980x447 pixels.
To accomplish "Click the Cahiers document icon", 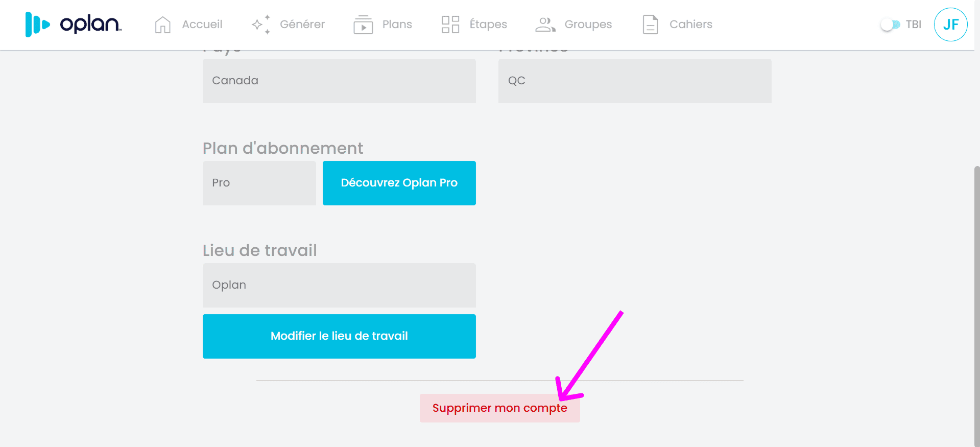I will [x=650, y=25].
